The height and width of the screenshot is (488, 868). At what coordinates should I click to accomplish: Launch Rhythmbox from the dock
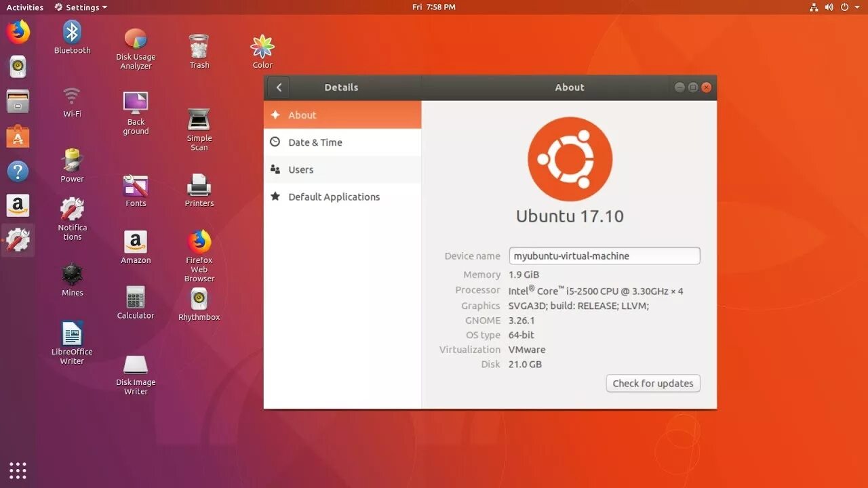(x=18, y=66)
